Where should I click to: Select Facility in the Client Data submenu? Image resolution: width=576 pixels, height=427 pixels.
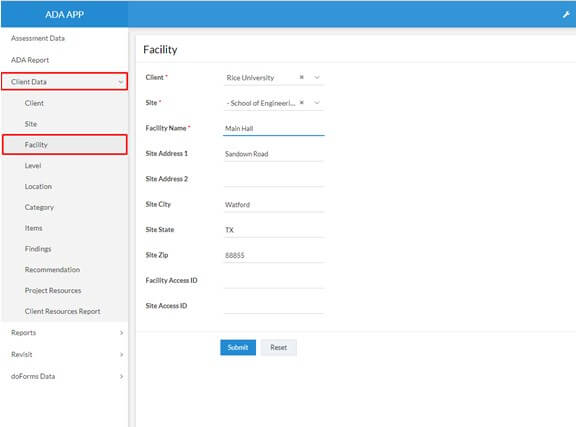click(x=65, y=144)
